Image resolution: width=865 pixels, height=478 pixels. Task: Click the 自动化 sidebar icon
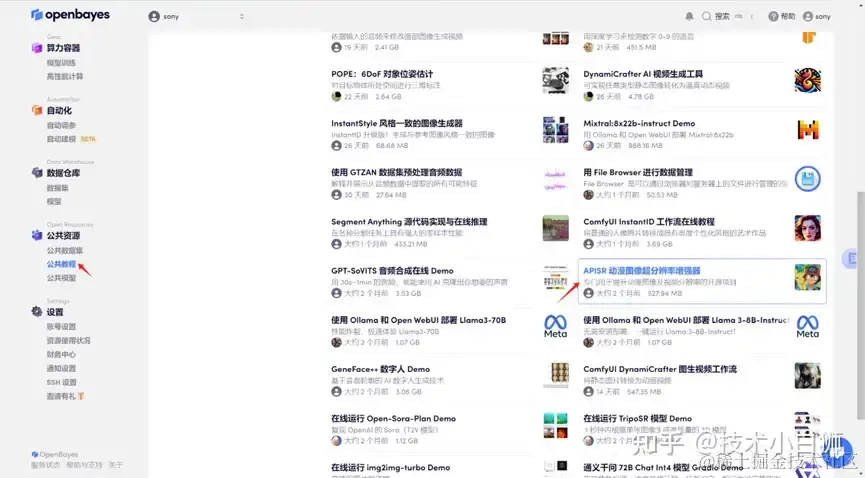37,110
